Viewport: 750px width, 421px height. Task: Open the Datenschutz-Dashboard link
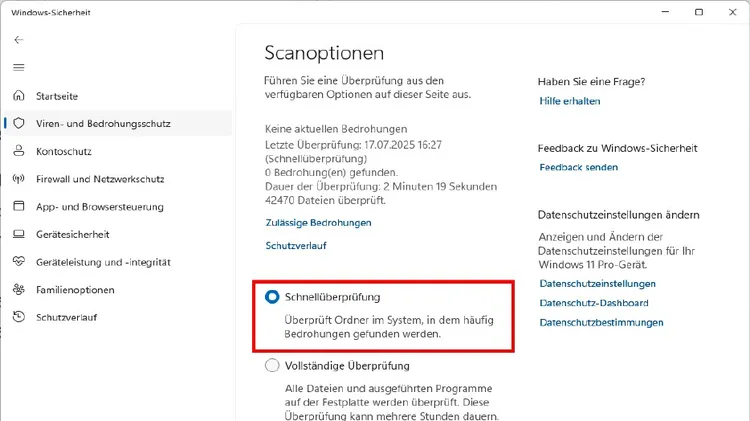pyautogui.click(x=594, y=303)
